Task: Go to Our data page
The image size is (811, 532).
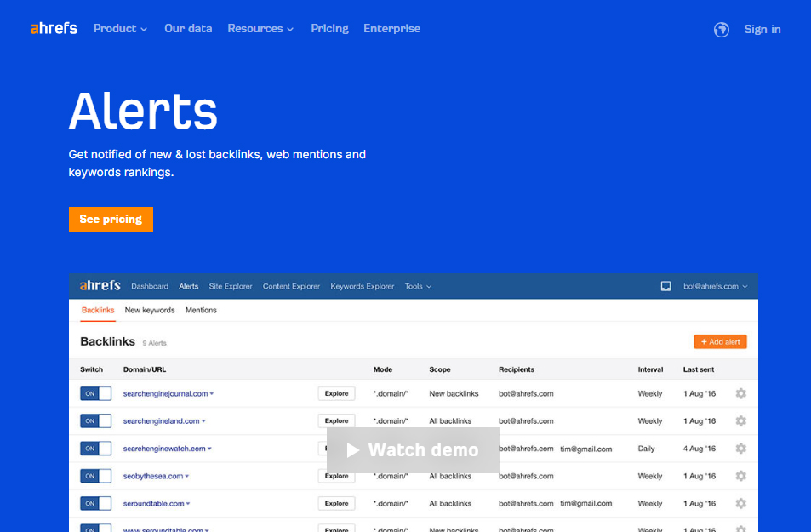Action: [188, 29]
